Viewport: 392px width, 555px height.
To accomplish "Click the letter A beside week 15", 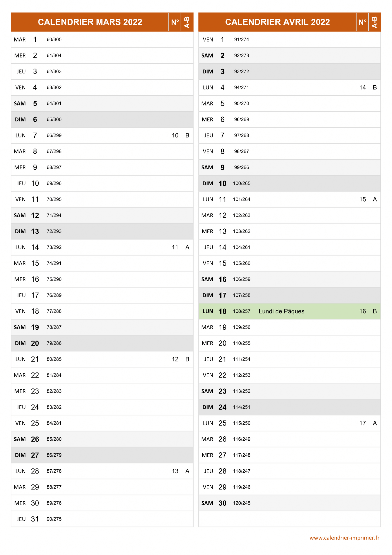I will (x=375, y=199).
